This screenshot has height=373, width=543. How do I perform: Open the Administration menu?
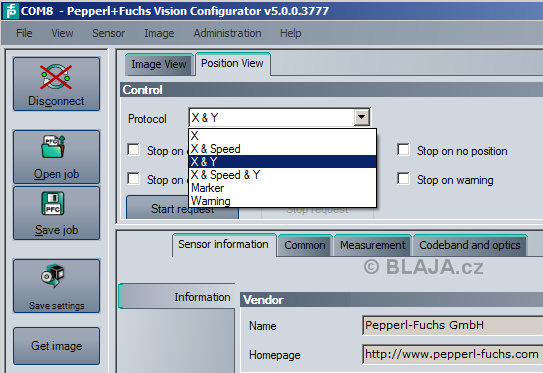228,33
